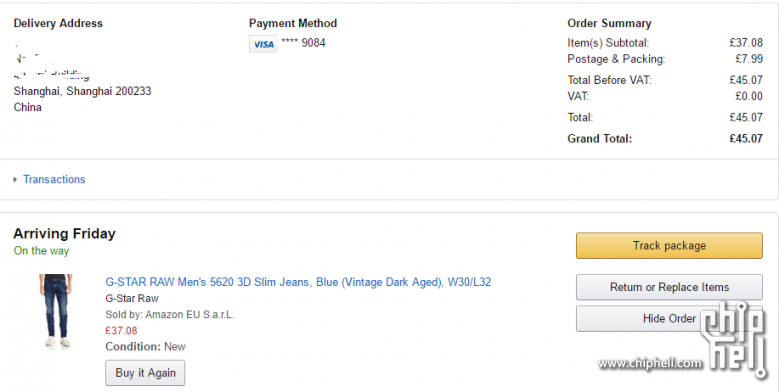The height and width of the screenshot is (392, 779).
Task: Click the Arriving Friday heading
Action: pos(65,234)
